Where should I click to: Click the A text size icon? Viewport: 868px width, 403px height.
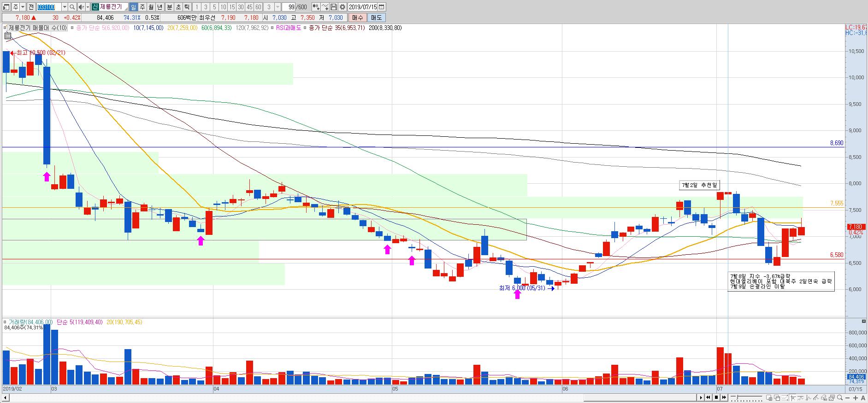pyautogui.click(x=863, y=398)
